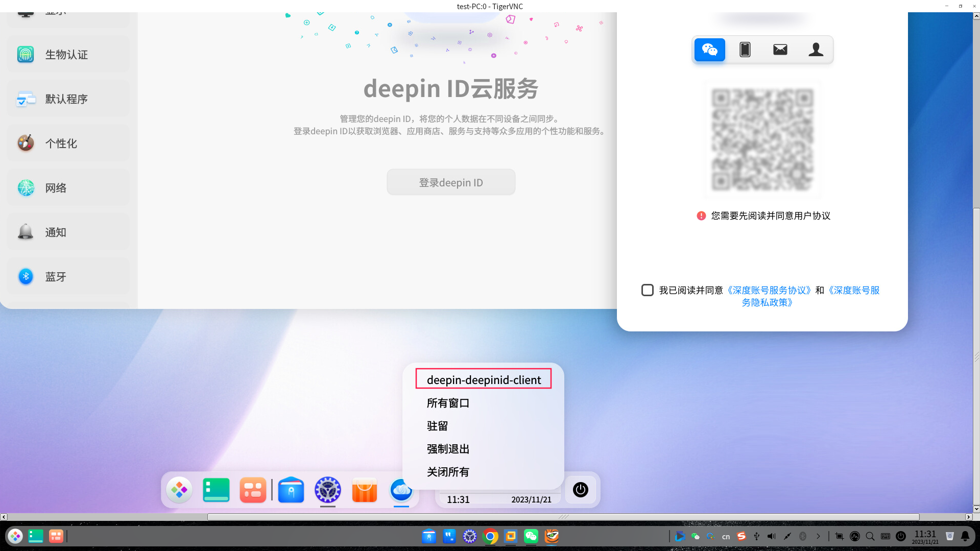Open File Manager from the dock
The width and height of the screenshot is (980, 551).
(x=291, y=490)
